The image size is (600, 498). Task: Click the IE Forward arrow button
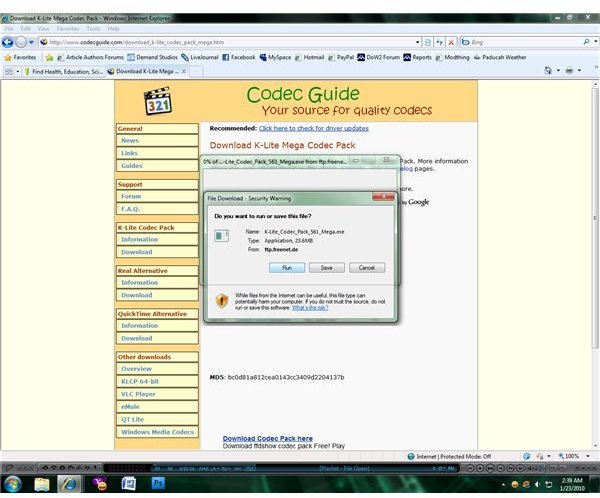pyautogui.click(x=21, y=42)
